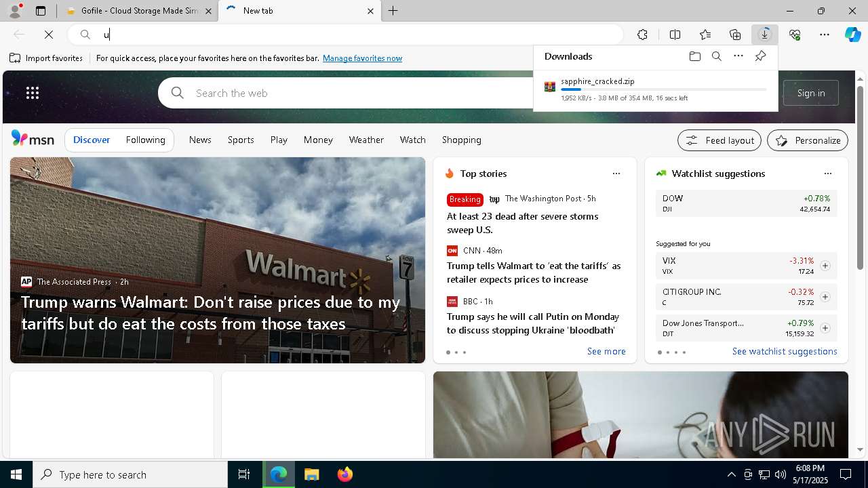Open a new tab with plus button
The width and height of the screenshot is (868, 488).
[x=393, y=11]
